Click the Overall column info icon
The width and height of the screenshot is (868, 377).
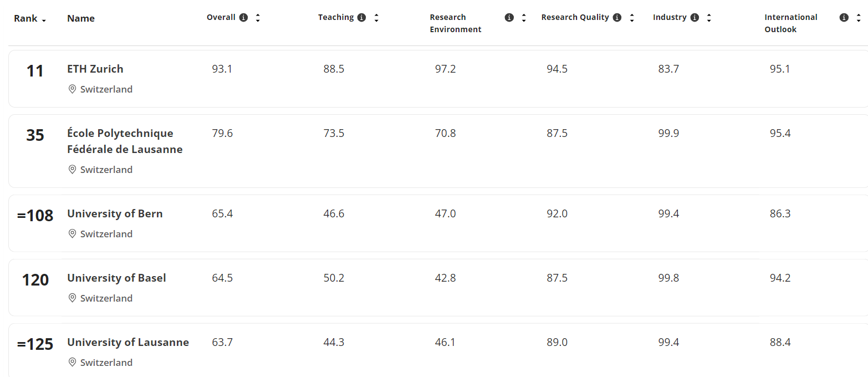[243, 18]
